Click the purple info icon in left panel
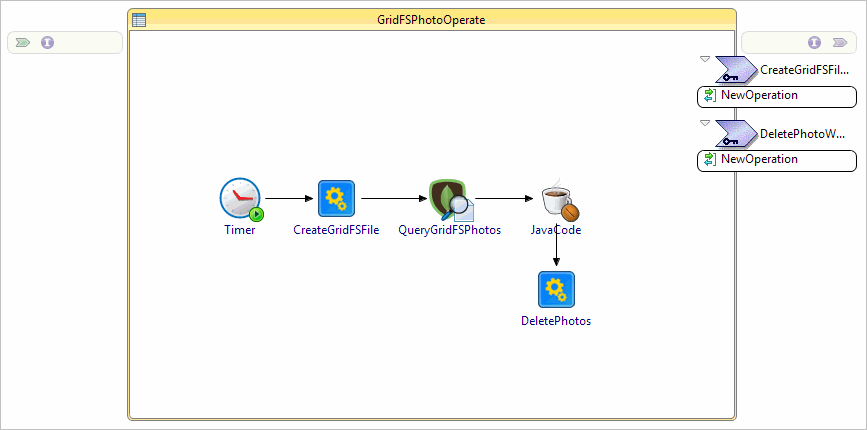The image size is (867, 430). [48, 43]
